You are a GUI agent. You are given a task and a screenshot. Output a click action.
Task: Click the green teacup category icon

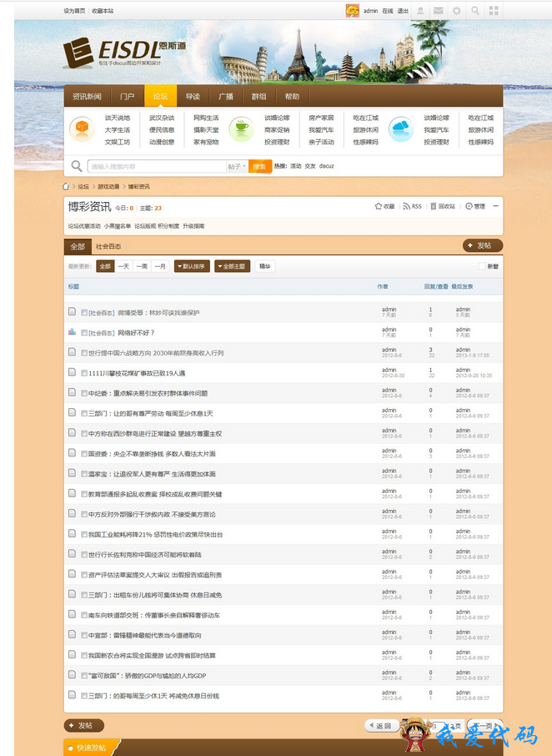pos(241,129)
